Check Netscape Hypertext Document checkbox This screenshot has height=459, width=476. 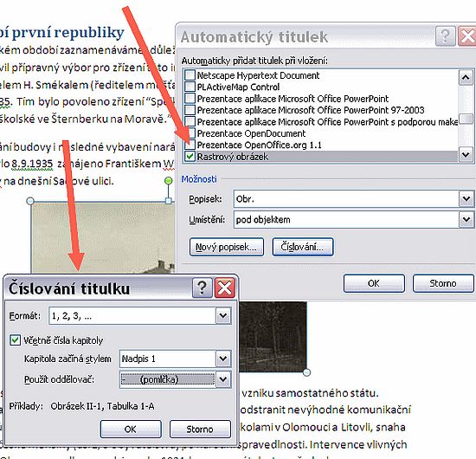(x=190, y=75)
